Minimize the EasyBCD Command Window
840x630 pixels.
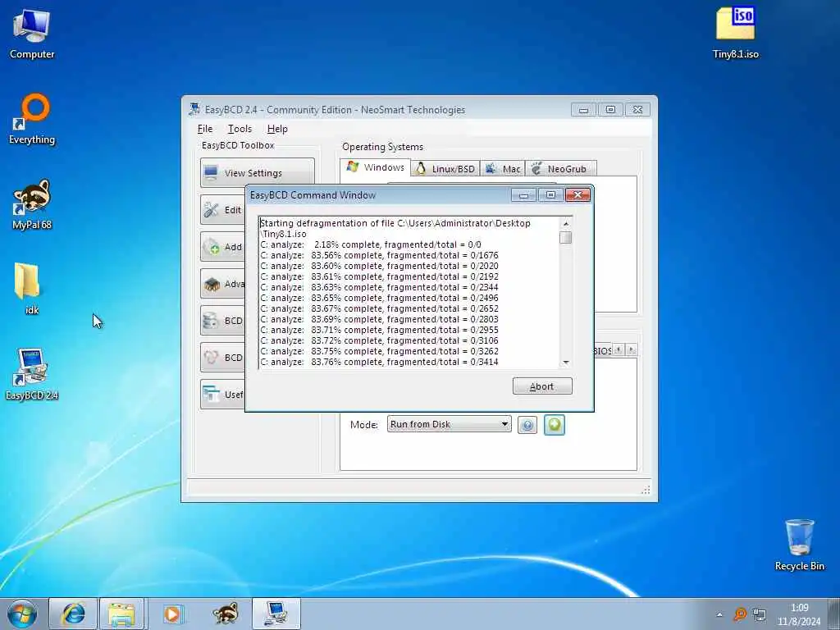pyautogui.click(x=523, y=195)
